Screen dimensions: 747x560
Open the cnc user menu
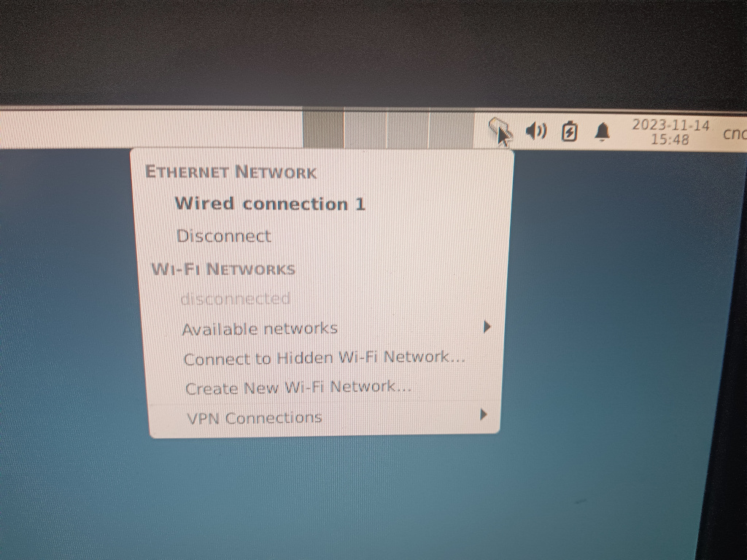coord(735,134)
